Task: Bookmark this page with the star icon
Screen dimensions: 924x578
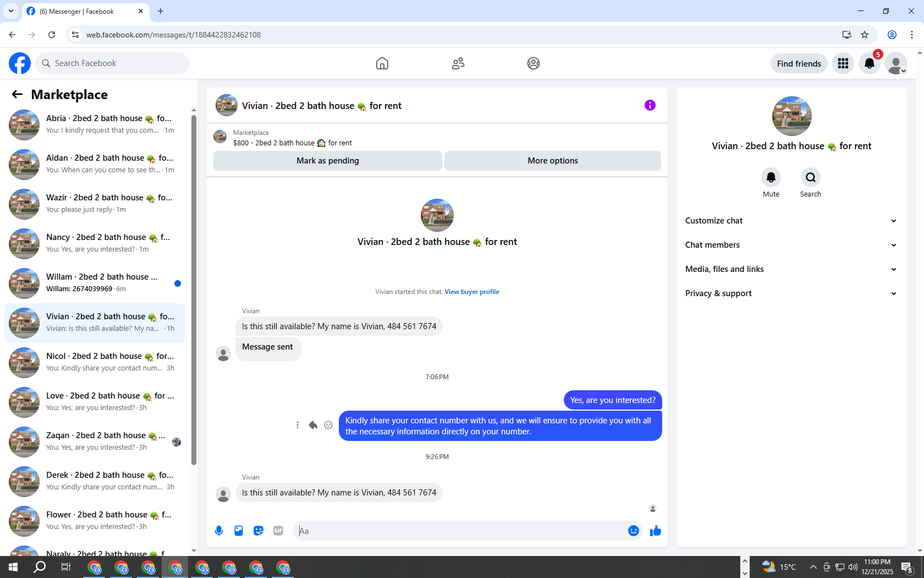Action: pos(865,35)
